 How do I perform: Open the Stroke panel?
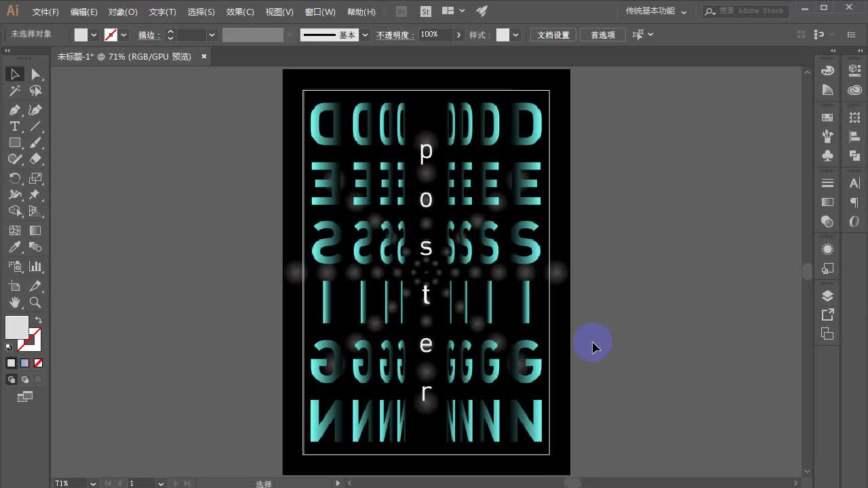pyautogui.click(x=827, y=183)
